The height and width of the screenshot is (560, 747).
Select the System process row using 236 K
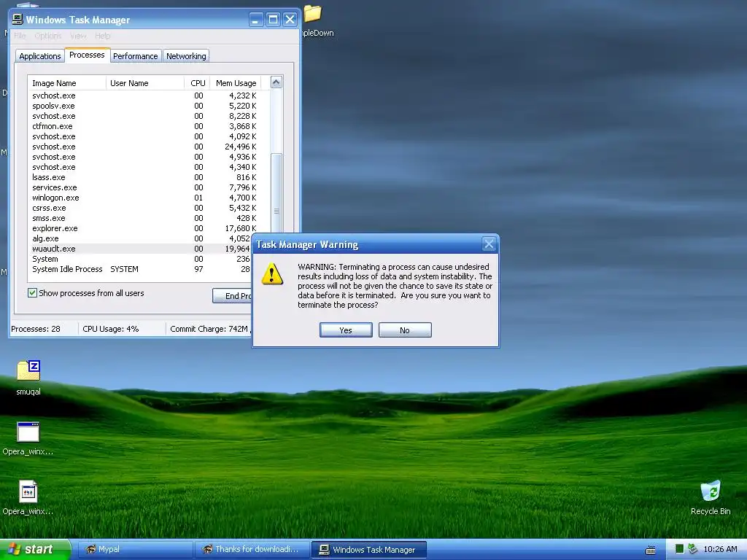141,259
